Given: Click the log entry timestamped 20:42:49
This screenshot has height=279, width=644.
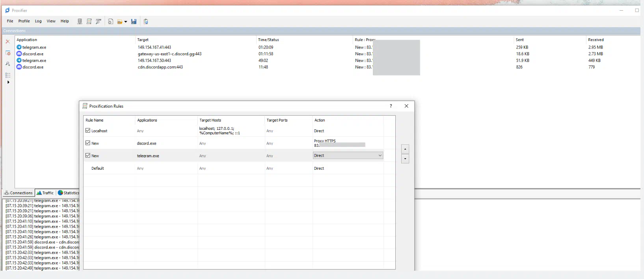Looking at the screenshot, I should (42, 268).
